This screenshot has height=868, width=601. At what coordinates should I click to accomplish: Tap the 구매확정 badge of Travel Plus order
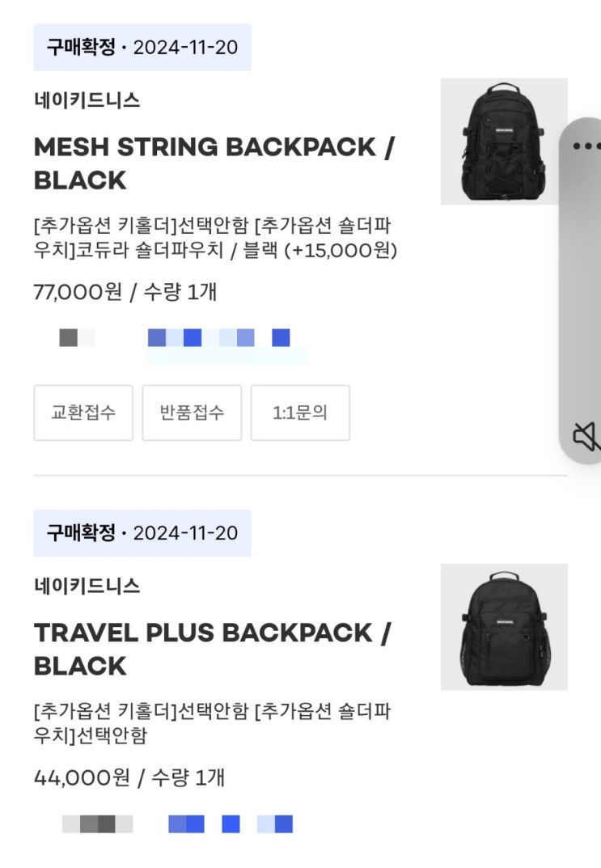tap(142, 533)
